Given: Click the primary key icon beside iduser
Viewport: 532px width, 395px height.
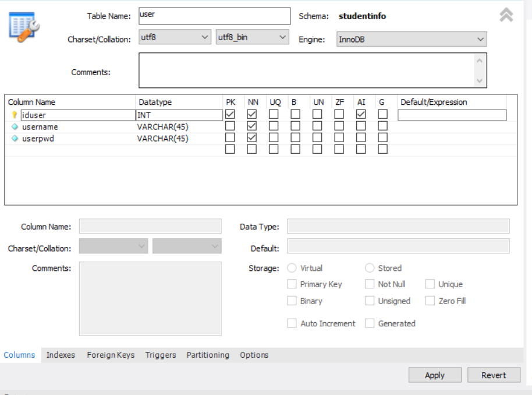Looking at the screenshot, I should pos(14,115).
